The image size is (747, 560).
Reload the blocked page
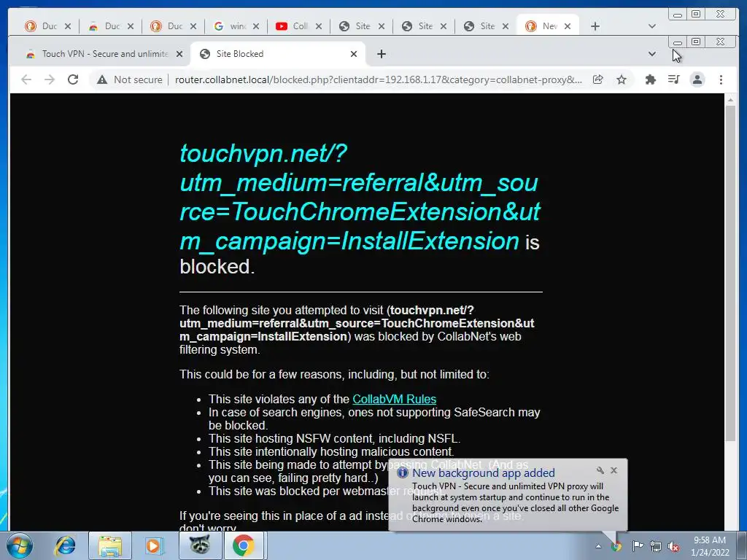coord(73,79)
